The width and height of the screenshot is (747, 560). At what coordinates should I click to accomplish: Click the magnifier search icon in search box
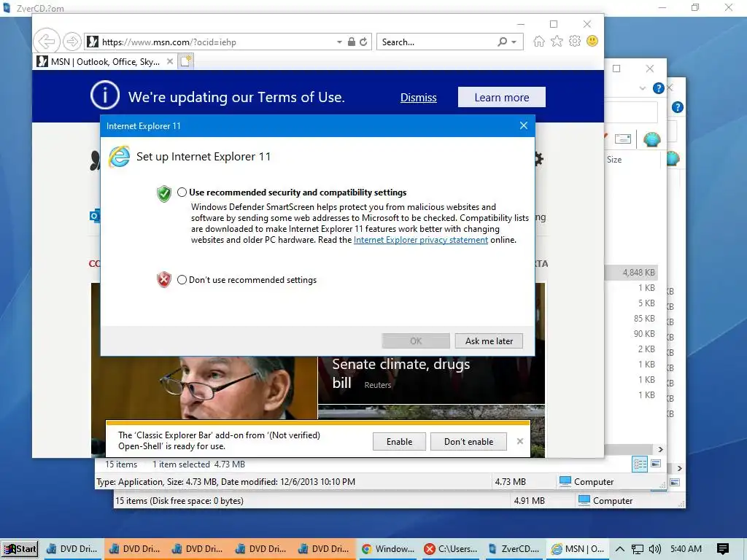coord(502,42)
